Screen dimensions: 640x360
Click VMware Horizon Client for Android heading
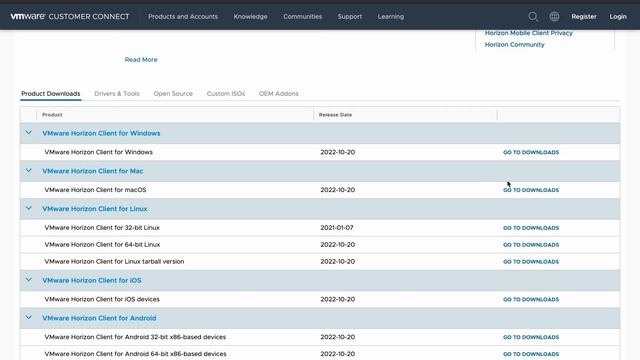[x=99, y=318]
